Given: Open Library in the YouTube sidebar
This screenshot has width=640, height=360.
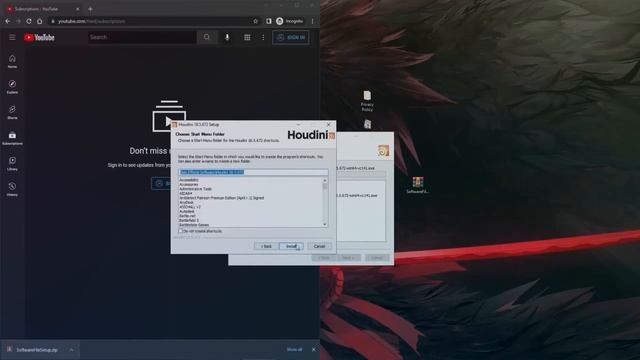Looking at the screenshot, I should [12, 164].
